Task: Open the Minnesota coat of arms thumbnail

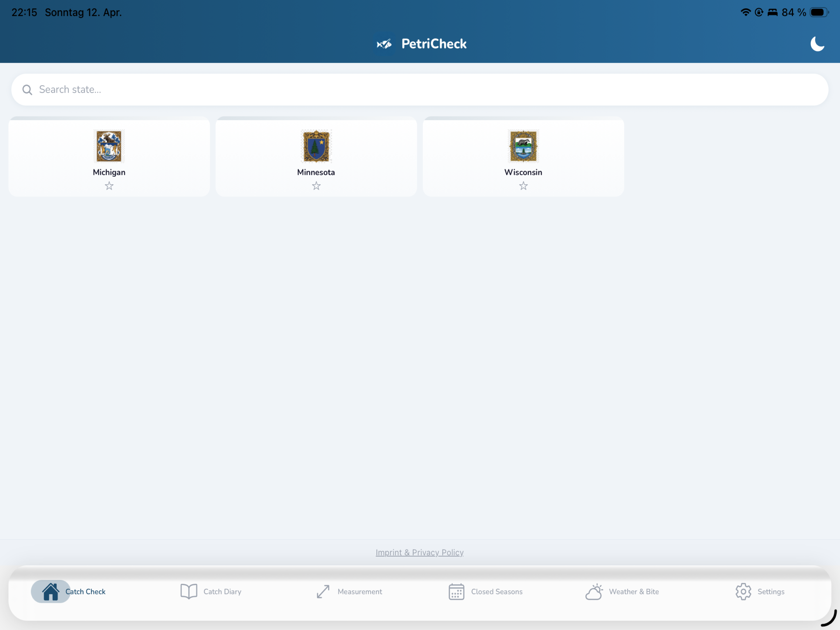Action: tap(316, 146)
